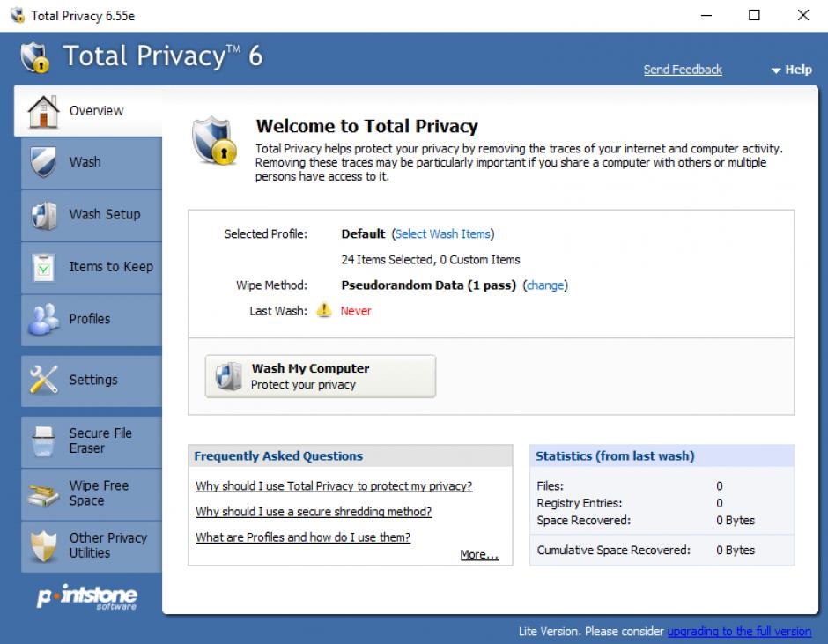
Task: Click the Wipe Free Space drive icon
Action: [43, 494]
